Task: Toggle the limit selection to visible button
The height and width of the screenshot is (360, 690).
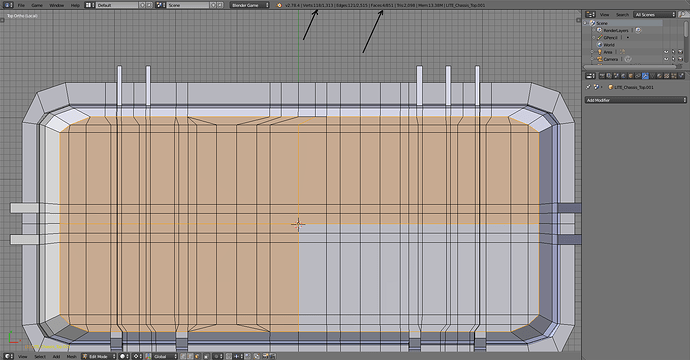Action: click(206, 356)
